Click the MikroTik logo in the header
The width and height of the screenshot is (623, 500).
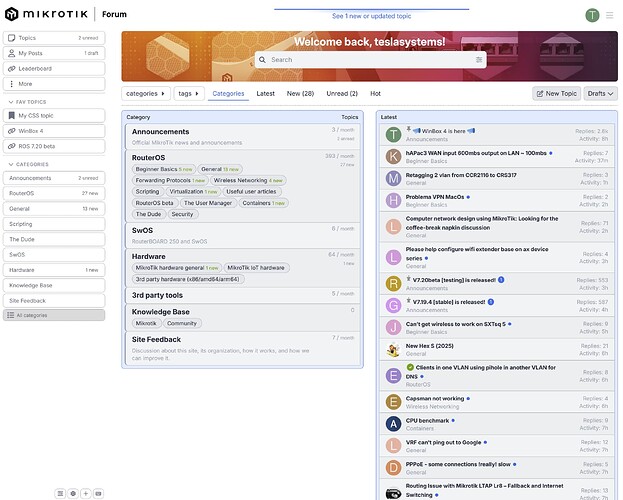click(46, 14)
